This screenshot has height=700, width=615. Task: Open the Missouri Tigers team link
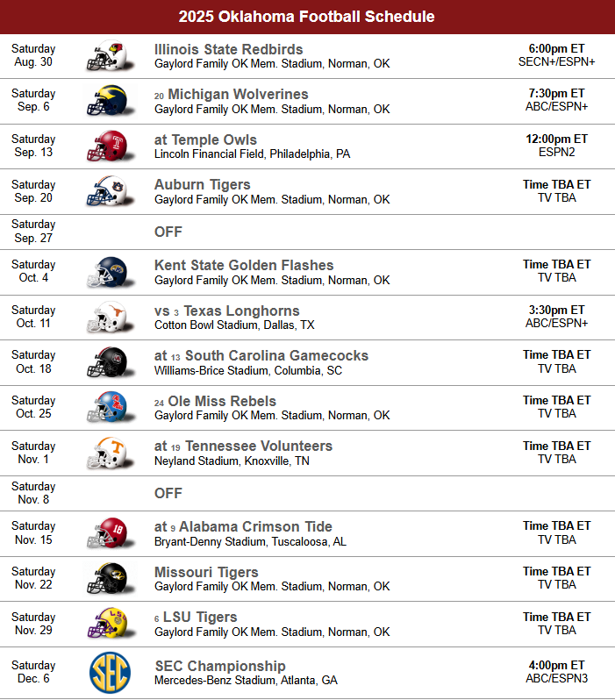point(206,572)
